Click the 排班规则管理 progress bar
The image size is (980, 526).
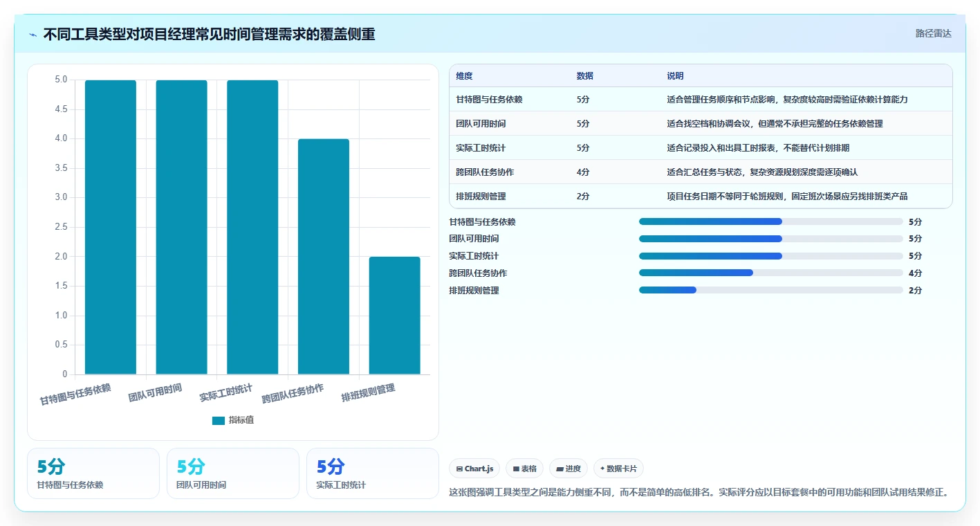pyautogui.click(x=771, y=290)
